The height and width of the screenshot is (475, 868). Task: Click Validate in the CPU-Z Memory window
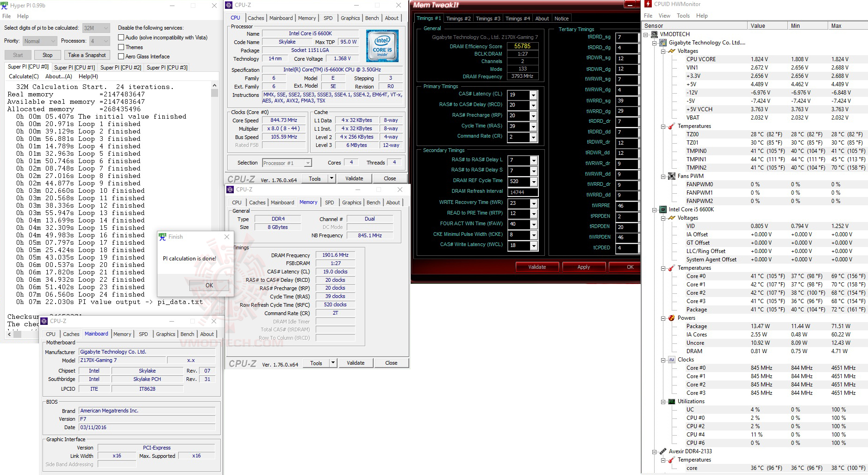356,363
